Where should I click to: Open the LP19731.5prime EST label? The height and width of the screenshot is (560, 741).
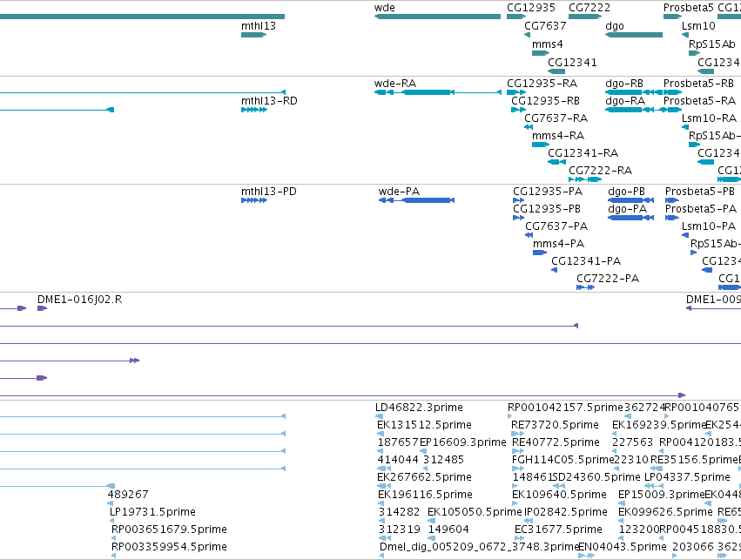152,512
